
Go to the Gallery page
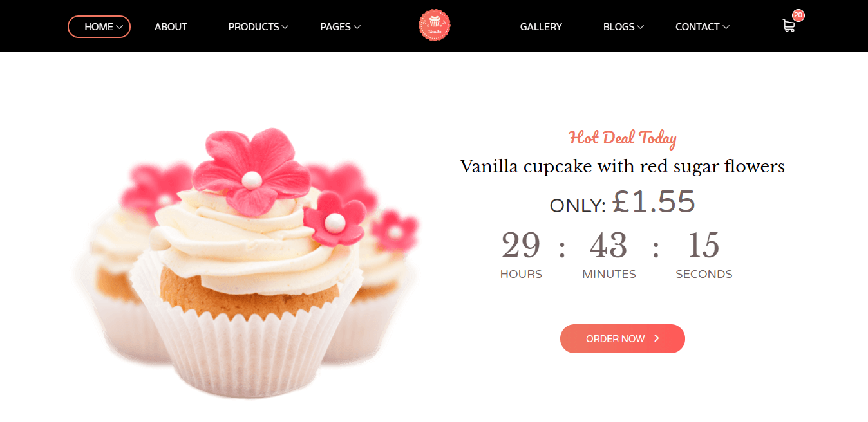[541, 27]
